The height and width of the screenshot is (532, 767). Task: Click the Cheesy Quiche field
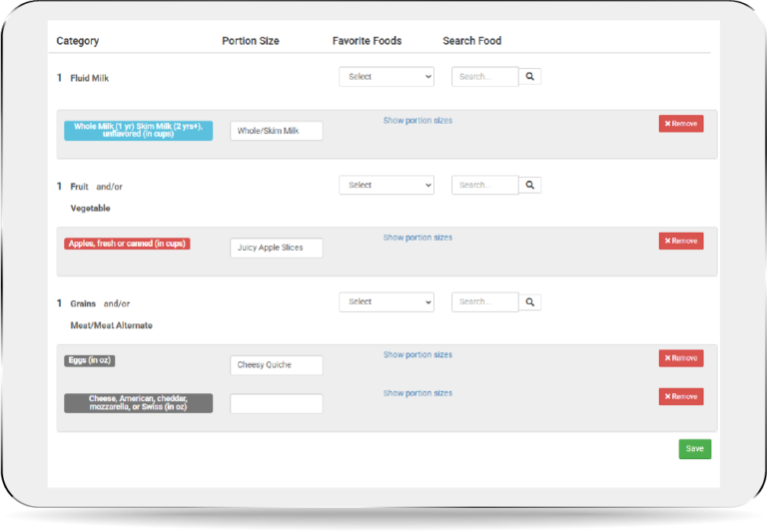277,364
